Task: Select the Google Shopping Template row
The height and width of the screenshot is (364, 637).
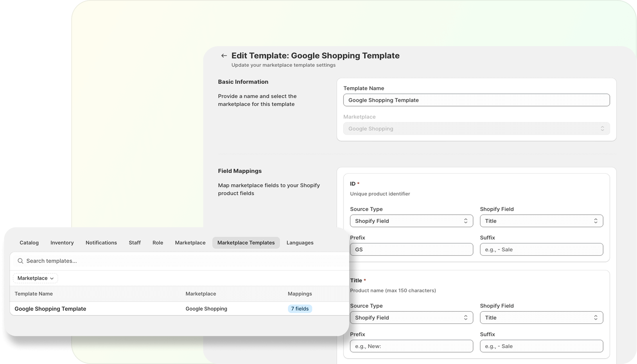Action: [x=50, y=309]
